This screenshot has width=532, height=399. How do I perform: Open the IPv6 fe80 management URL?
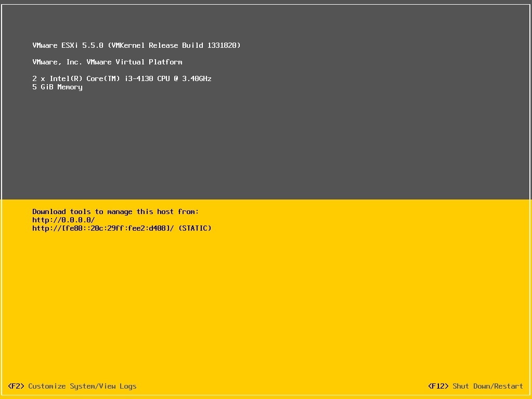[103, 228]
